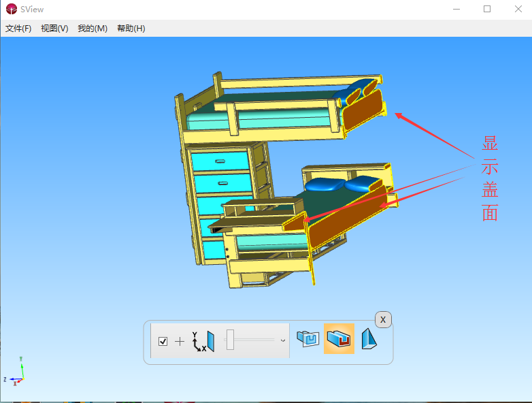Open the 我的(M) menu

[93, 29]
